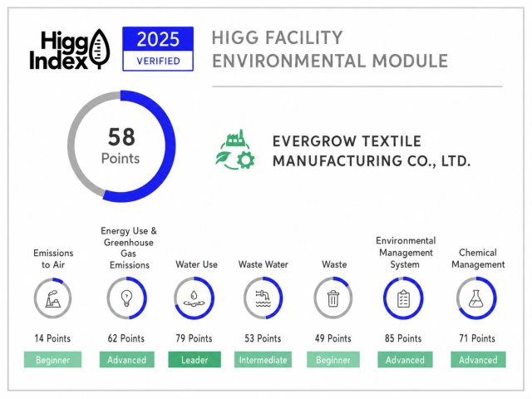Click the Waste trash bin icon
The width and height of the screenshot is (532, 399).
(332, 298)
